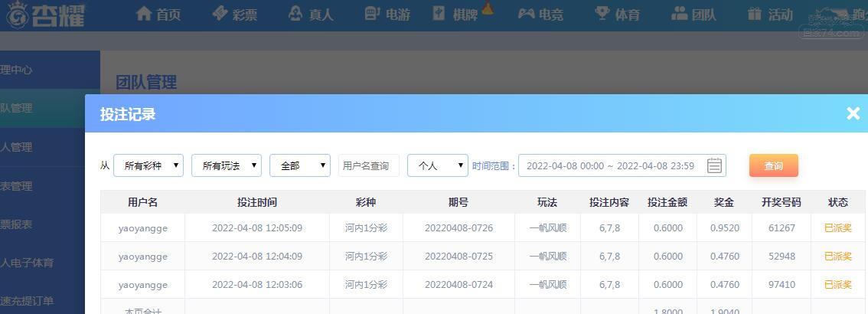The image size is (868, 314).
Task: Open the 所有玩法 dropdown
Action: 227,165
